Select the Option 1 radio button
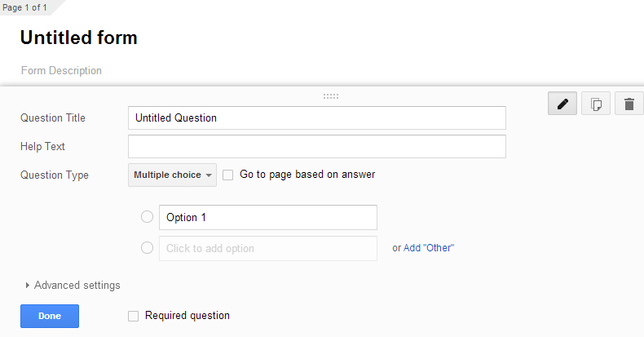 [147, 217]
